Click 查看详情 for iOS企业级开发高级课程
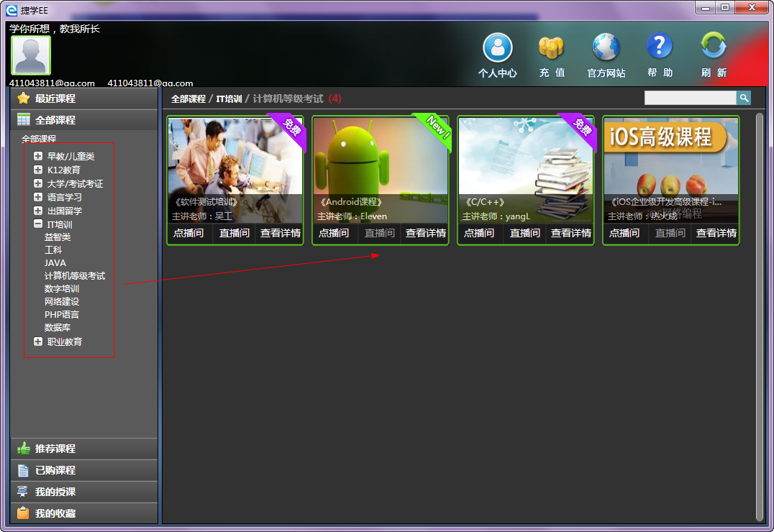Viewport: 774px width, 532px height. pos(715,233)
